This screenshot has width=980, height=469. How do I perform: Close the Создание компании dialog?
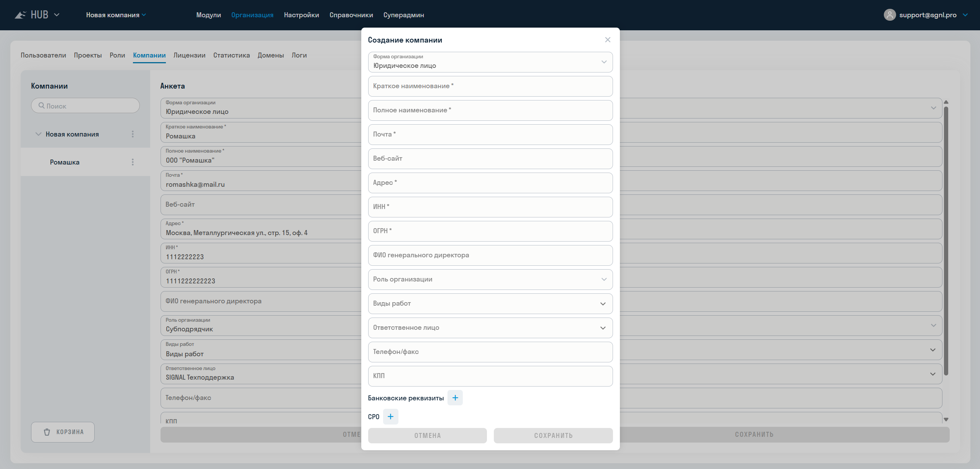point(608,40)
